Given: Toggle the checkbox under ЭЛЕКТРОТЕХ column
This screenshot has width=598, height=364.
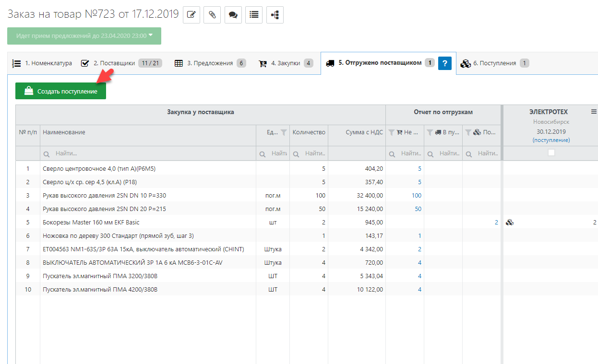Looking at the screenshot, I should coord(551,153).
